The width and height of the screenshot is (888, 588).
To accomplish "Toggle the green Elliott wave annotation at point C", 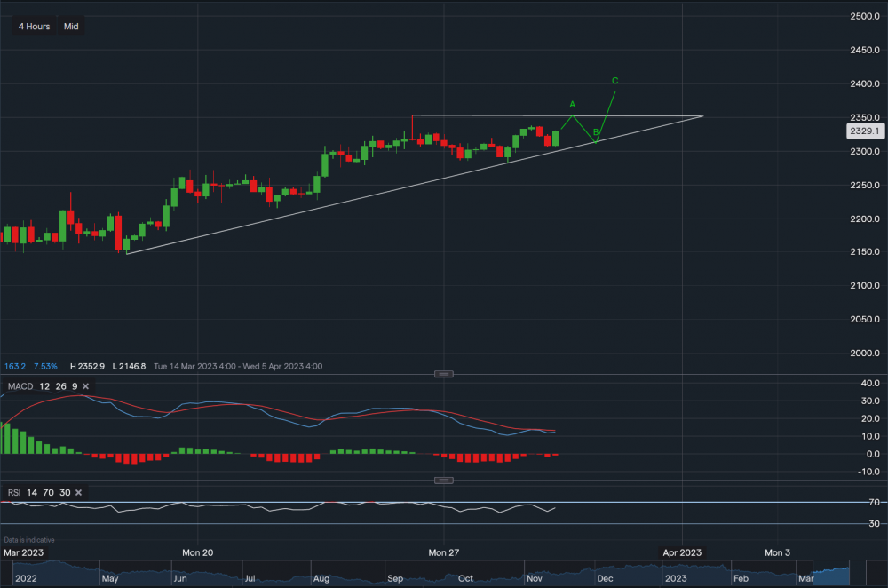I will pos(614,80).
